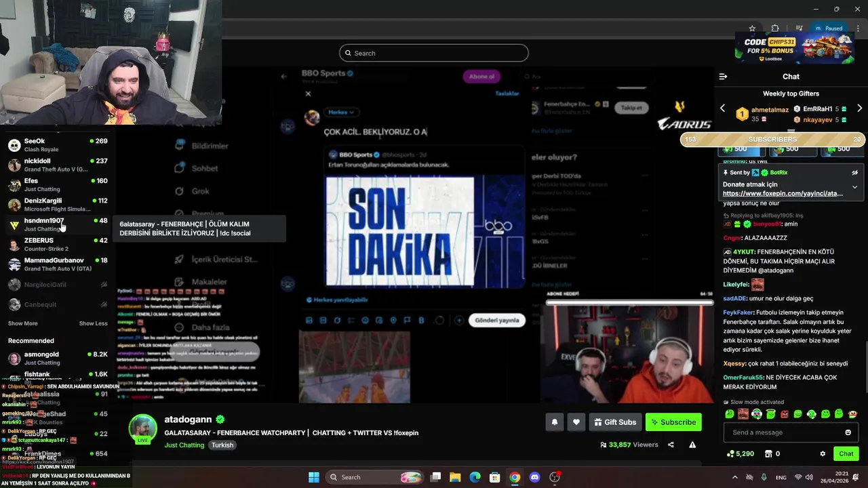The height and width of the screenshot is (488, 868).
Task: Open the channel points 5,290 balance
Action: [x=740, y=454]
